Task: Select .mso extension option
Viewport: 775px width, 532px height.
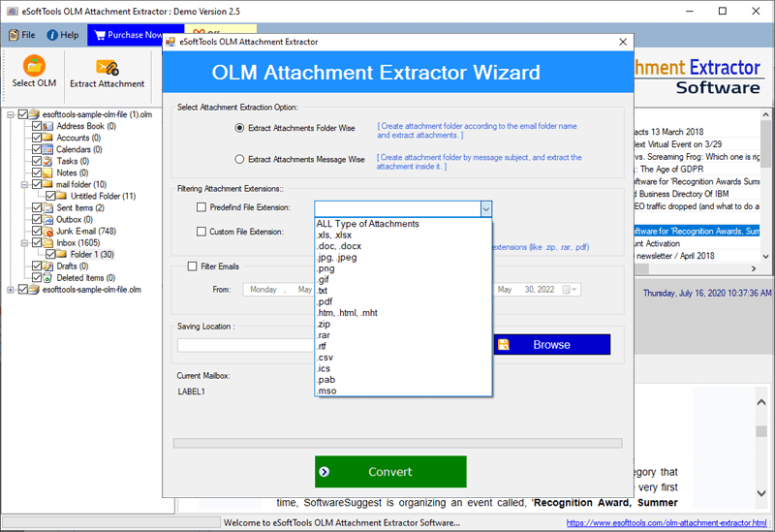Action: pyautogui.click(x=403, y=391)
